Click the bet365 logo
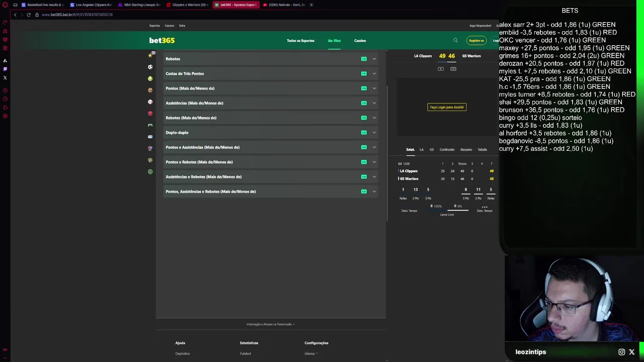The image size is (644, 362). [162, 40]
